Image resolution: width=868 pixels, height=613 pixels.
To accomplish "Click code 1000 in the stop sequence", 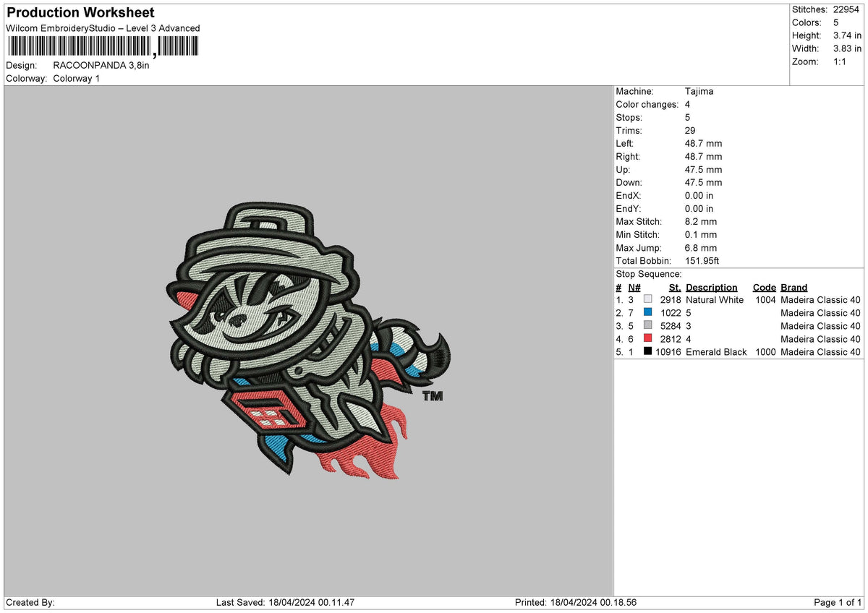I will pyautogui.click(x=765, y=351).
